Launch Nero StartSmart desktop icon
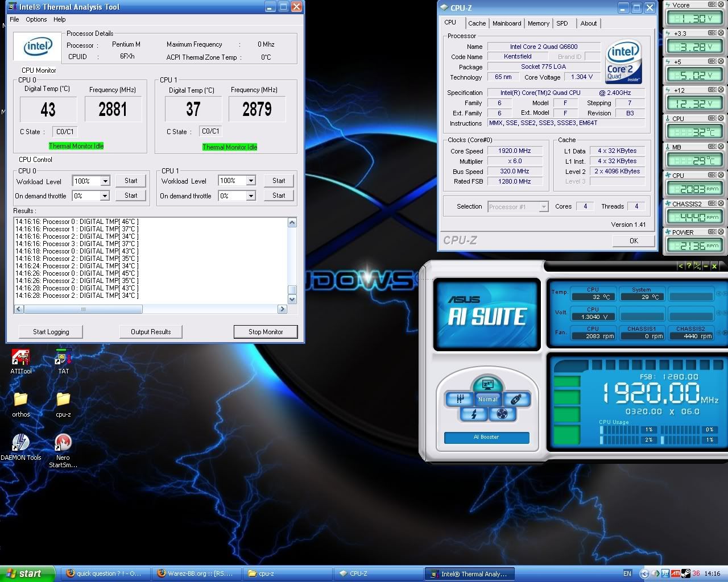The image size is (728, 582). click(x=63, y=451)
